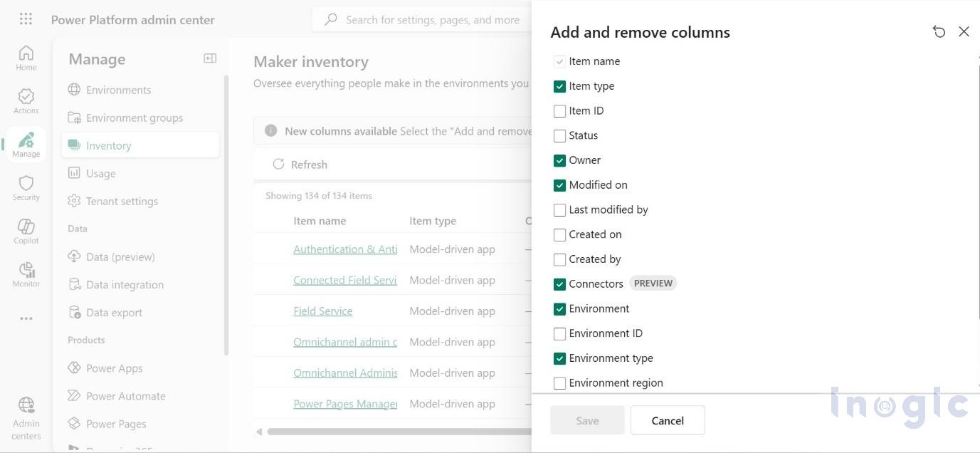980x453 pixels.
Task: Open Admin centers icon
Action: pos(26,405)
